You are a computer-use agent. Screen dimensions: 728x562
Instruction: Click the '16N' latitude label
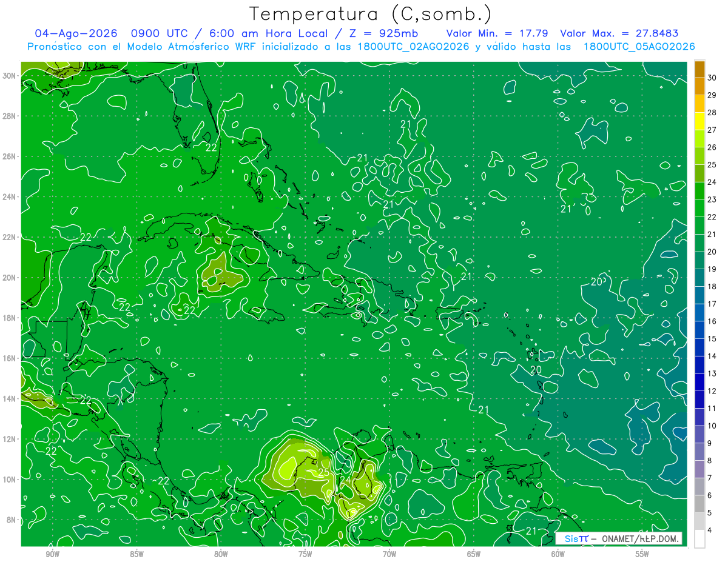tap(8, 358)
